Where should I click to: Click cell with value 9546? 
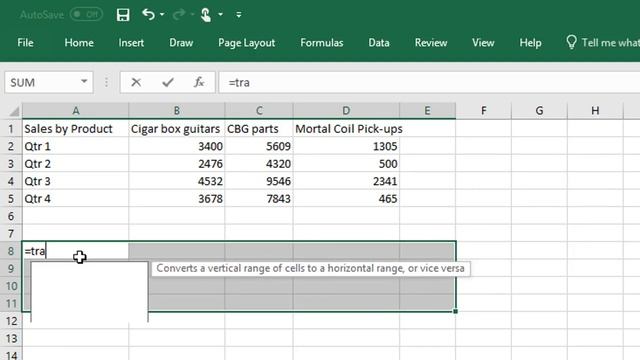tap(259, 181)
